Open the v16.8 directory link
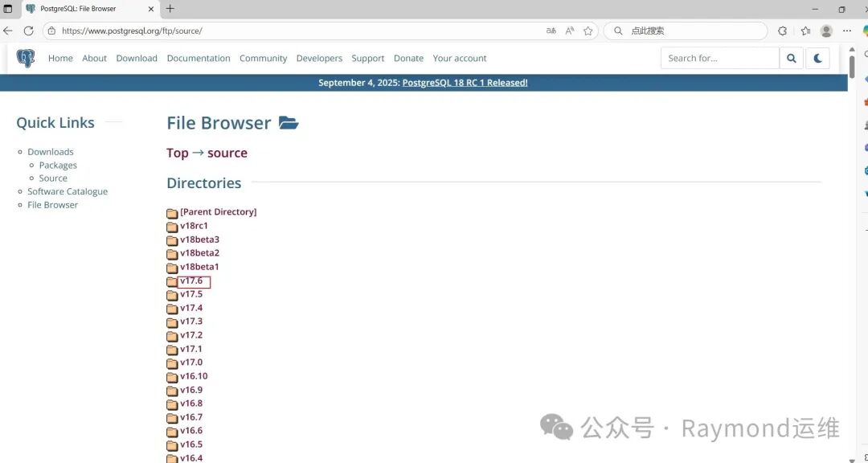Viewport: 868px width, 463px height. point(191,404)
